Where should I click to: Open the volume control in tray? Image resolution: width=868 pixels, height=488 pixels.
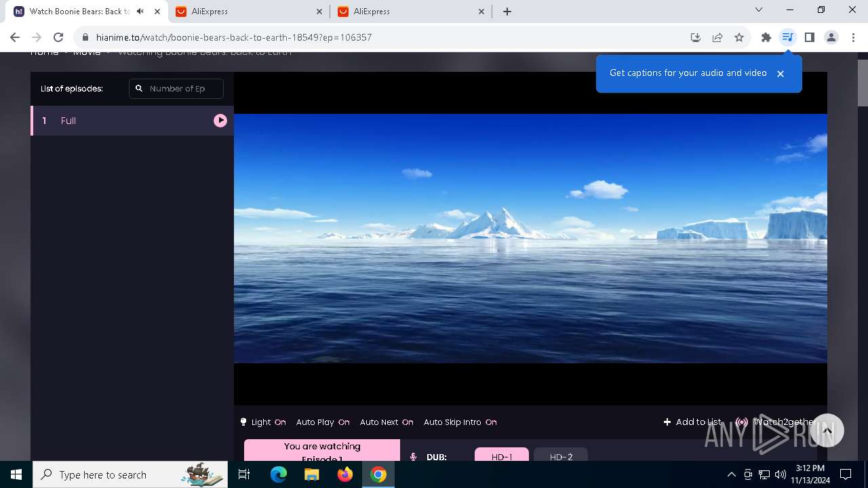point(781,474)
